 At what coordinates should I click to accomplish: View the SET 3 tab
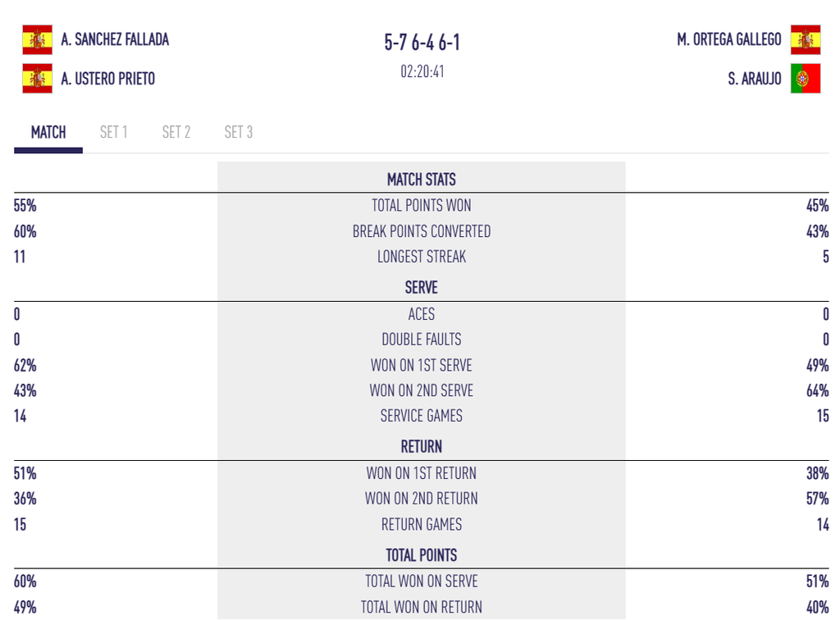click(x=239, y=132)
